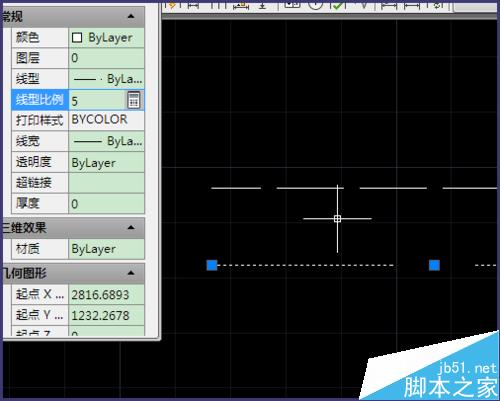Click the 线型比例 input showing 5
500x401 pixels.
97,100
